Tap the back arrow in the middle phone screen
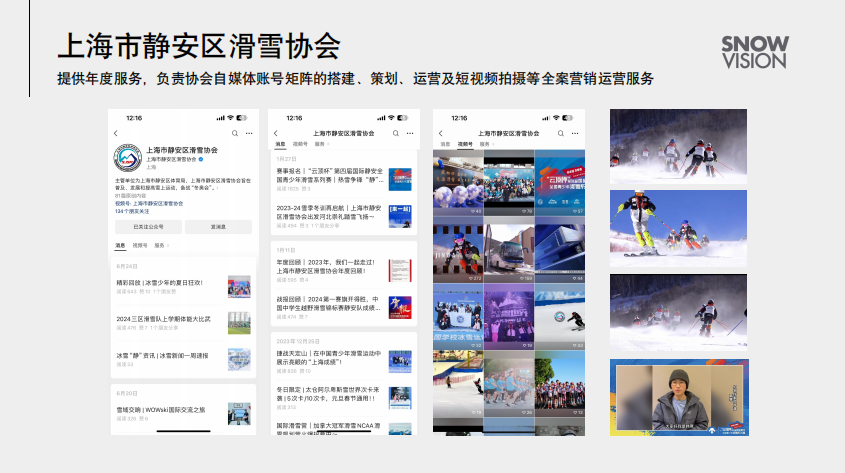This screenshot has width=845, height=473. 276,133
